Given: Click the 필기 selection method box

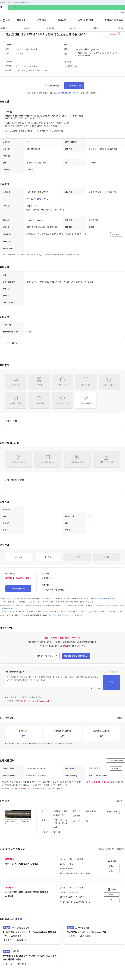Looking at the screenshot, I should click(77, 557).
